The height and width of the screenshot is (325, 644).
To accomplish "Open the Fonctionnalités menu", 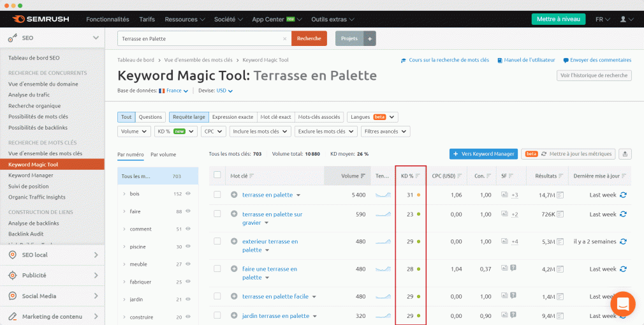I will 108,19.
